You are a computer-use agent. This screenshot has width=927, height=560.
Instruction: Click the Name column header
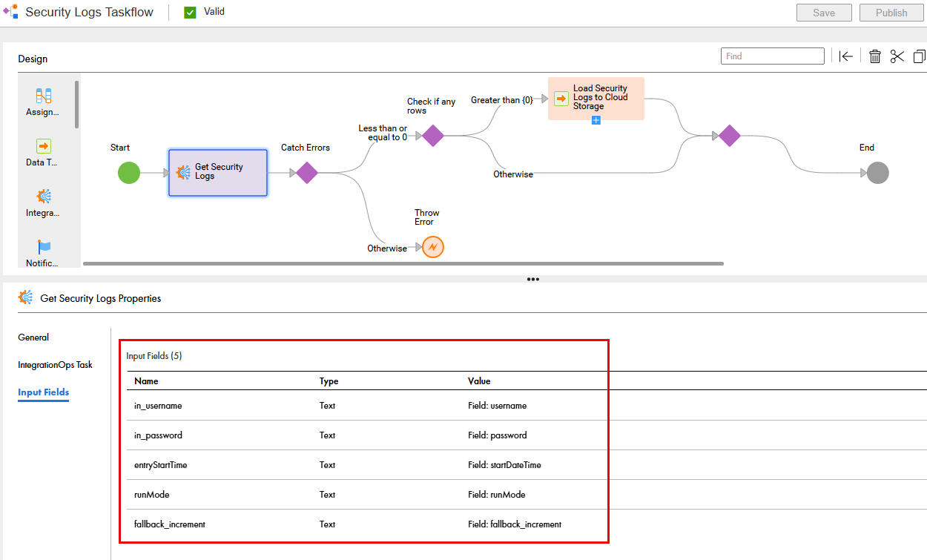[146, 381]
